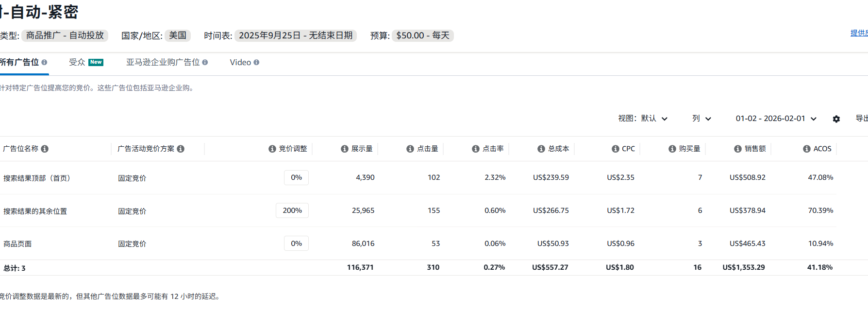This screenshot has width=868, height=331.
Task: Edit 200% bid adjustment for 搜索结果的其余位置
Action: [292, 210]
